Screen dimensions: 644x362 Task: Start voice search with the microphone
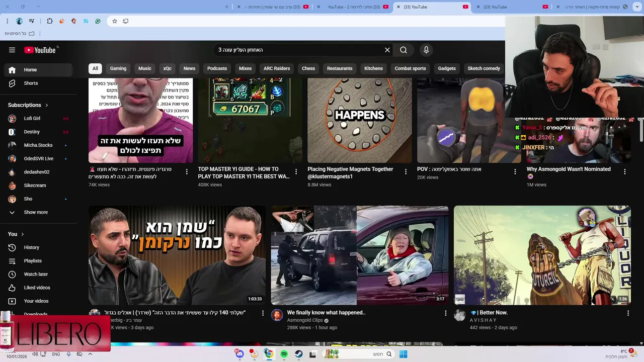click(x=426, y=50)
